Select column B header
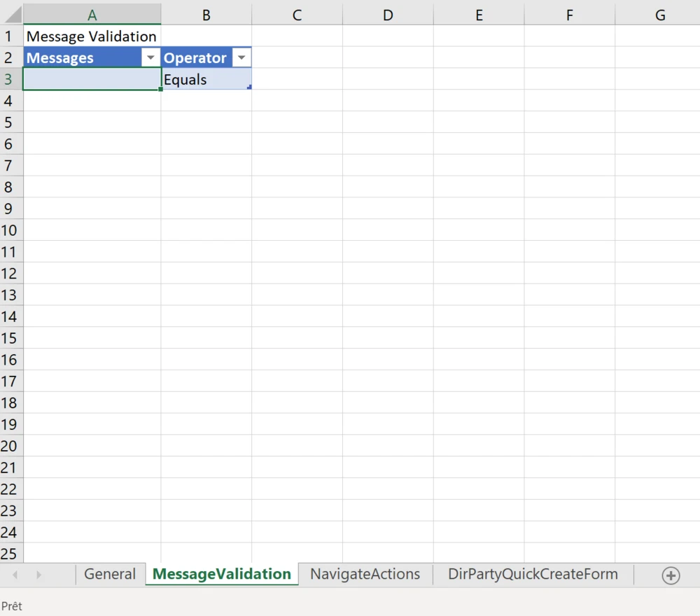The image size is (700, 616). [206, 15]
